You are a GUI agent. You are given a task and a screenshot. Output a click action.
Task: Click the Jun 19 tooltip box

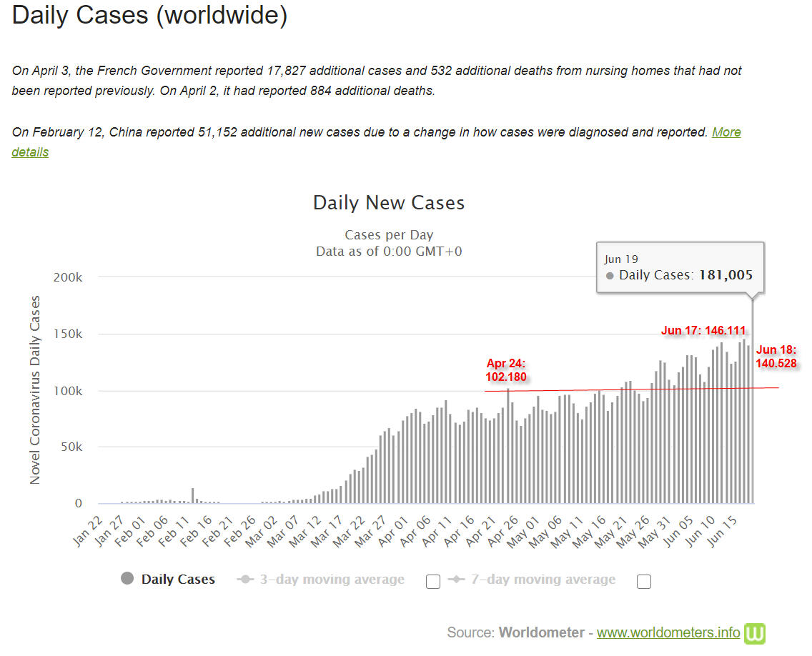tap(680, 268)
